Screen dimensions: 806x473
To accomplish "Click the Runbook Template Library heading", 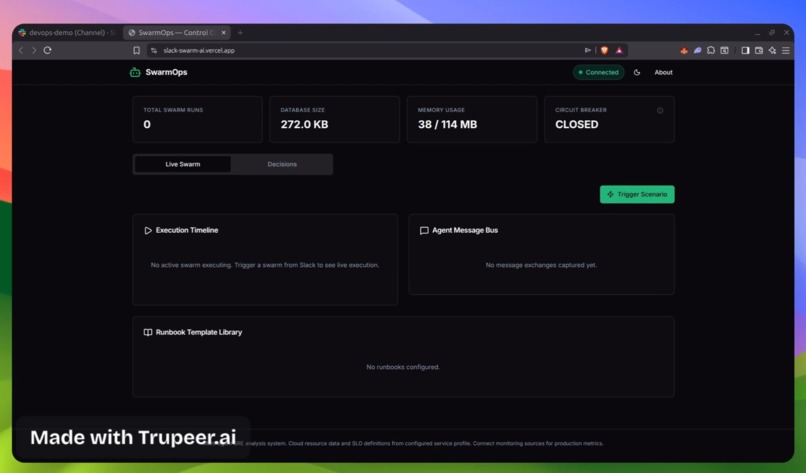I will [199, 332].
